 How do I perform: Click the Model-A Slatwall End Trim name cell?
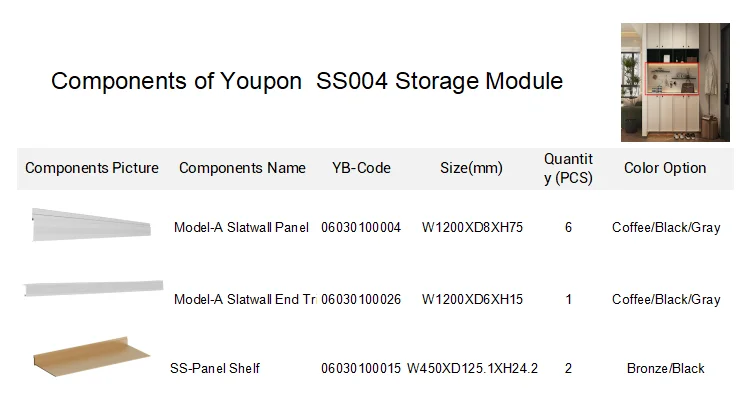244,300
